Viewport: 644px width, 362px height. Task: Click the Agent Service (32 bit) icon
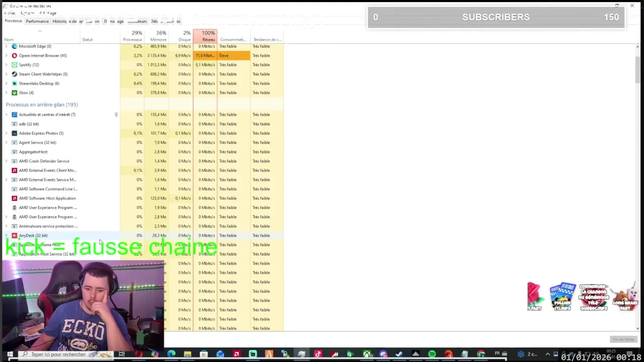coord(14,142)
